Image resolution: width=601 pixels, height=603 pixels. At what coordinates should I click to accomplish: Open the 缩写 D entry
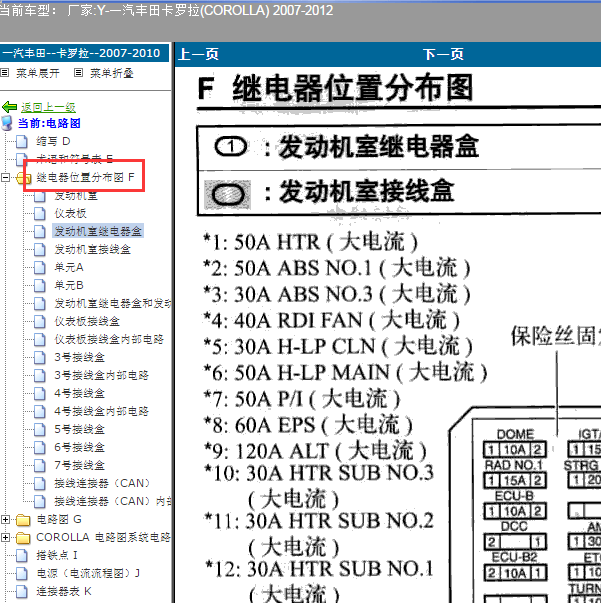(x=53, y=142)
